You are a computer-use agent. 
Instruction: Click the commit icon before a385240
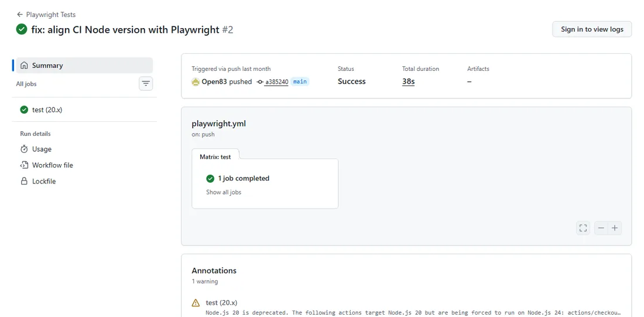259,82
